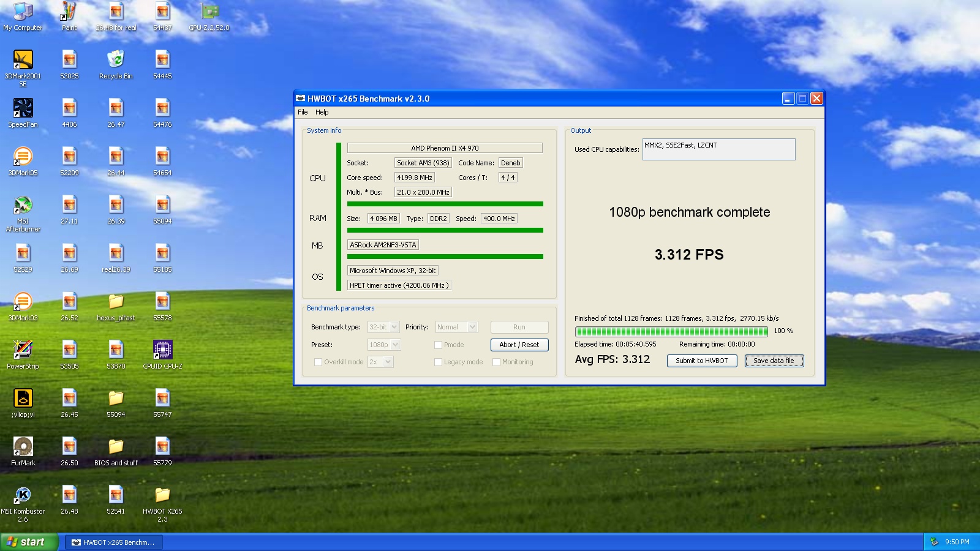
Task: Open the MSI Afterburner shortcut
Action: point(23,213)
